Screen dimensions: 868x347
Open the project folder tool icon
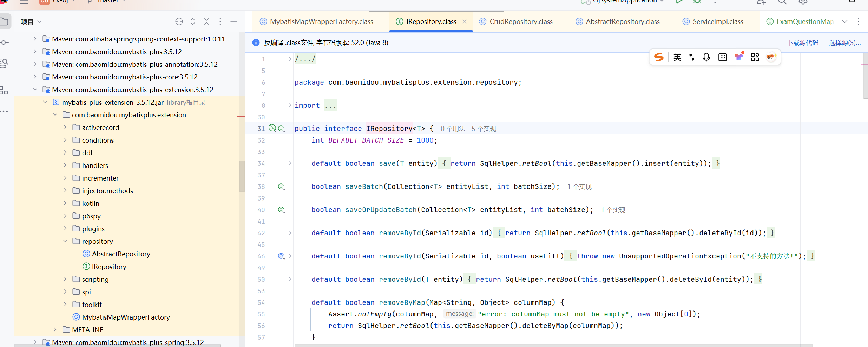coord(4,21)
